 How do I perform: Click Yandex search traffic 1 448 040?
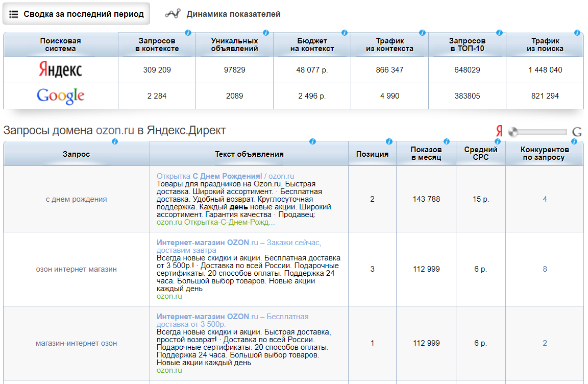[x=545, y=70]
